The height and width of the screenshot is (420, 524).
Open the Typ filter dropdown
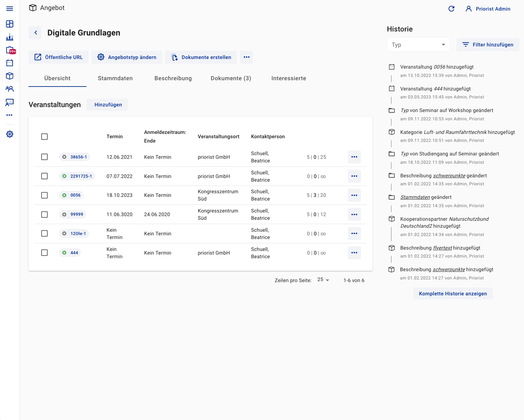[x=418, y=45]
